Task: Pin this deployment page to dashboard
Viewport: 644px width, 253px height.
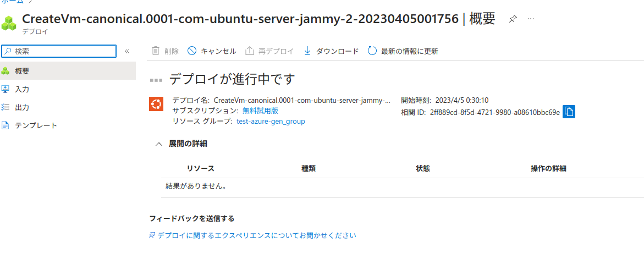Action: tap(513, 19)
